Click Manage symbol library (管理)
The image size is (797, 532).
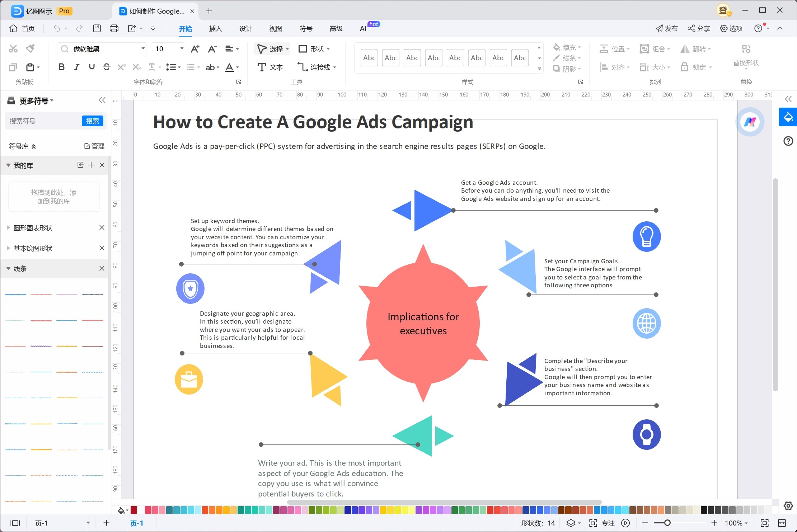(x=94, y=146)
